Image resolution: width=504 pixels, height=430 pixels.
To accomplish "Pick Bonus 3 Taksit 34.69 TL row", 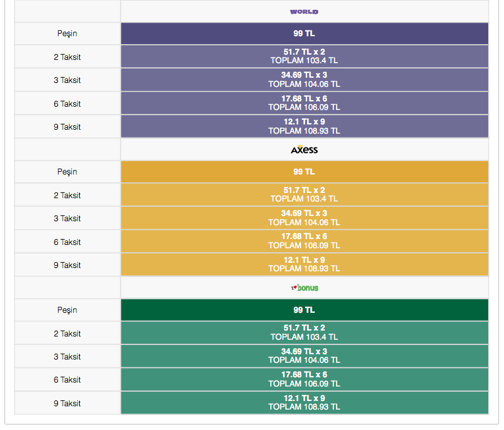I will [304, 356].
